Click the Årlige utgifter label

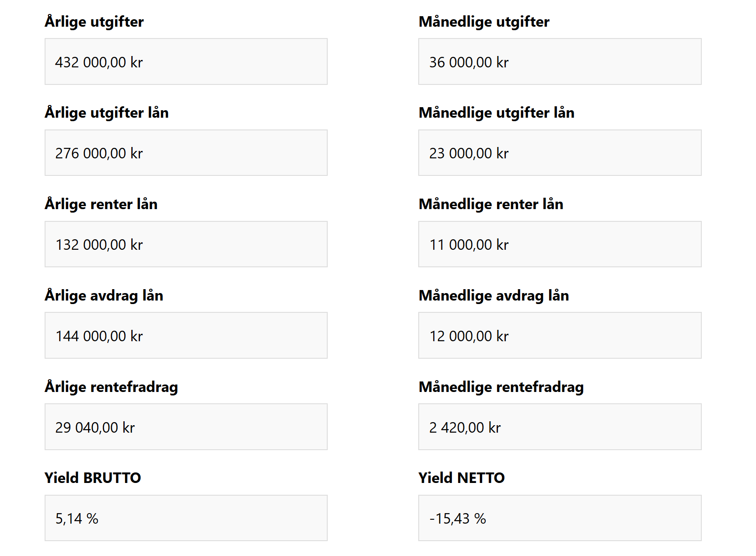pos(94,21)
